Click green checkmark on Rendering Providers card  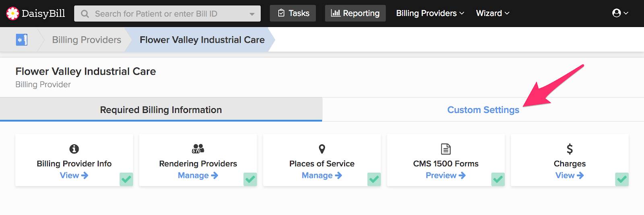coord(250,179)
